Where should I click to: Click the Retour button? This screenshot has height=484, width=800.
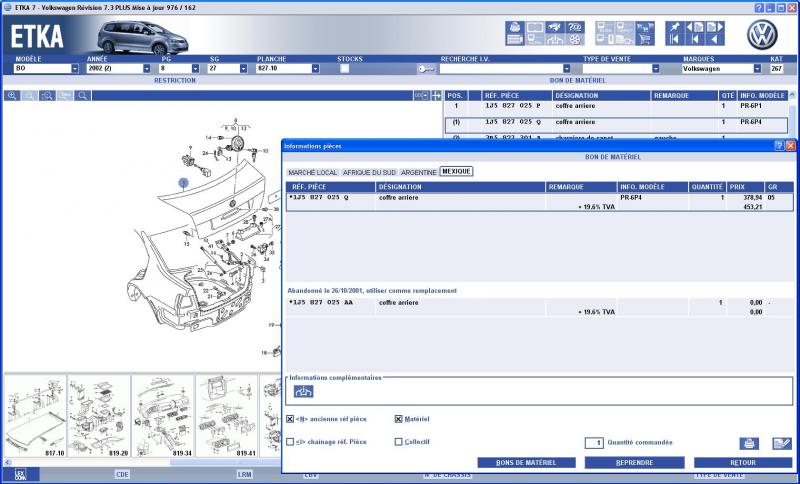[743, 463]
